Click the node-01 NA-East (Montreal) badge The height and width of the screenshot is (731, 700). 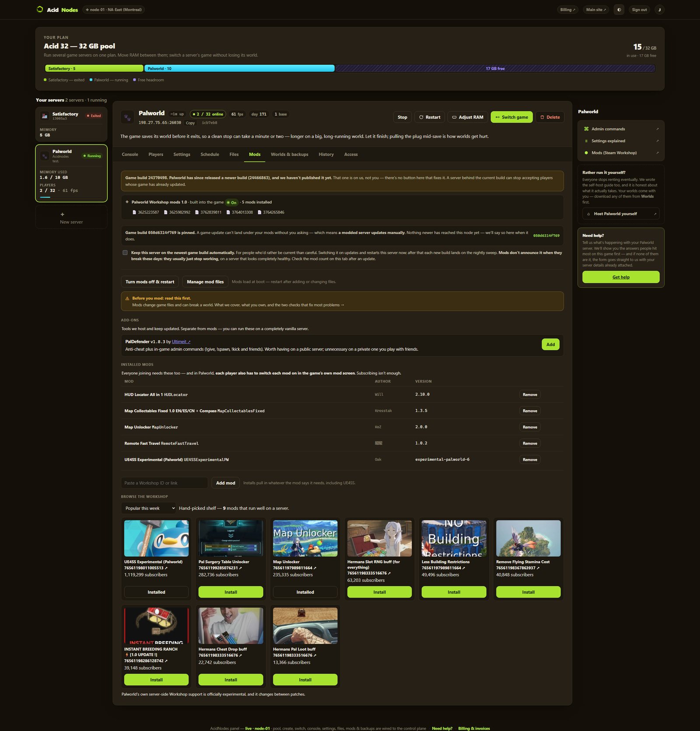tap(114, 10)
